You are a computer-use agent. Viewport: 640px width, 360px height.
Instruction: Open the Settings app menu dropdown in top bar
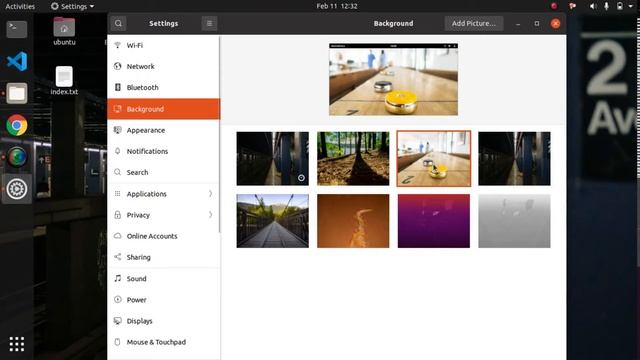tap(72, 6)
